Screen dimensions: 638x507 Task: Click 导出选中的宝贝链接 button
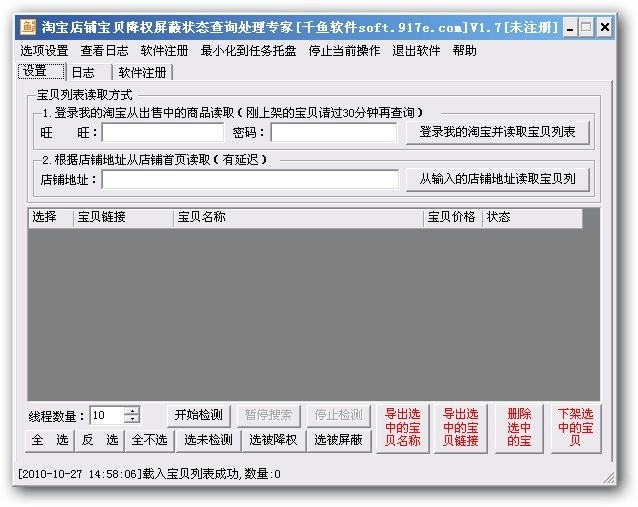[x=461, y=428]
